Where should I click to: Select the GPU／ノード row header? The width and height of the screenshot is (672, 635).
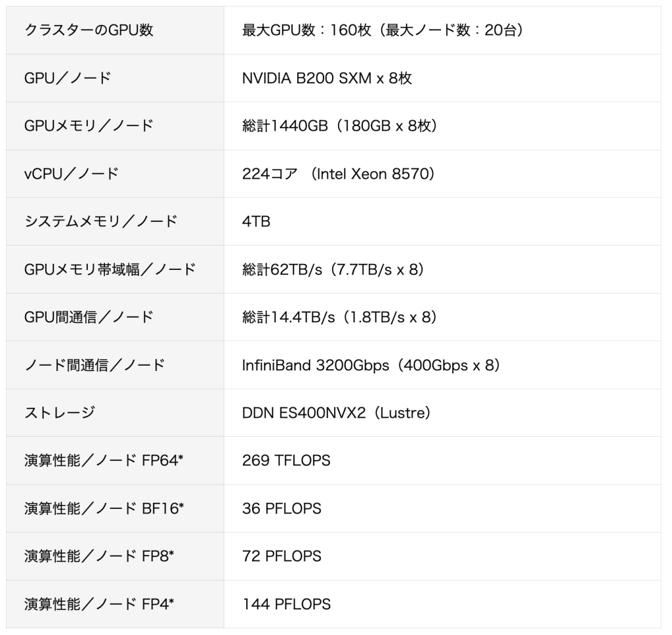(x=68, y=78)
